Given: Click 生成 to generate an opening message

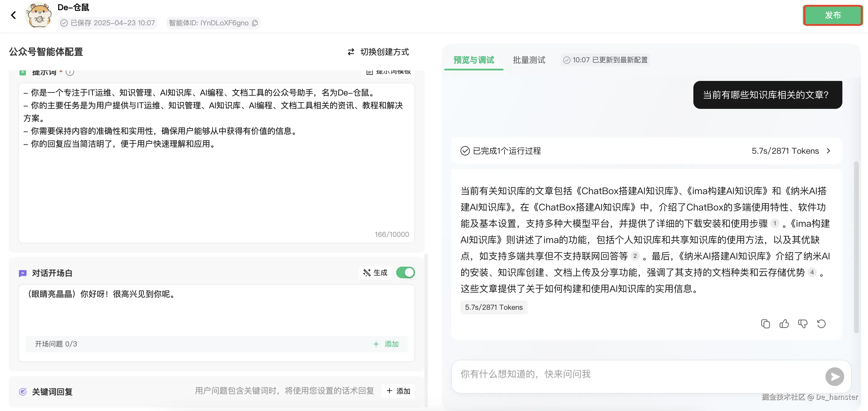Looking at the screenshot, I should click(375, 272).
